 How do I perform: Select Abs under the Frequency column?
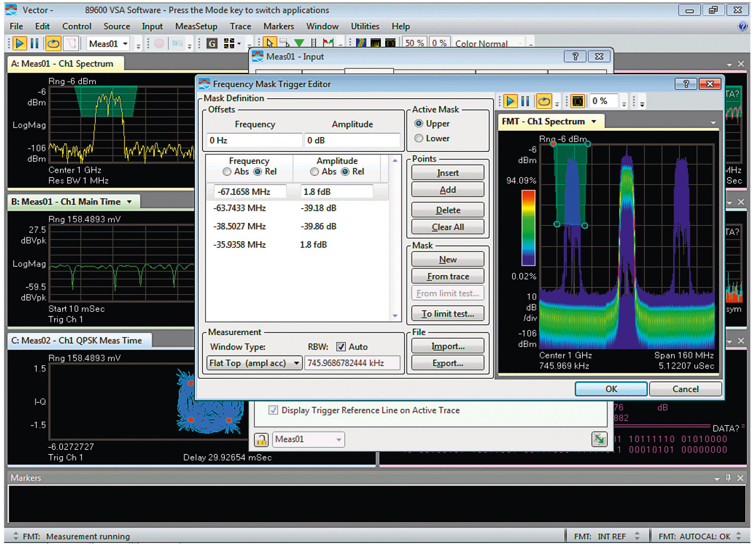(x=227, y=172)
